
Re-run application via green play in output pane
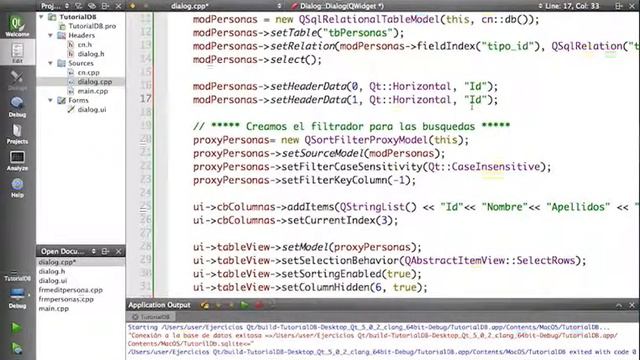244,305
